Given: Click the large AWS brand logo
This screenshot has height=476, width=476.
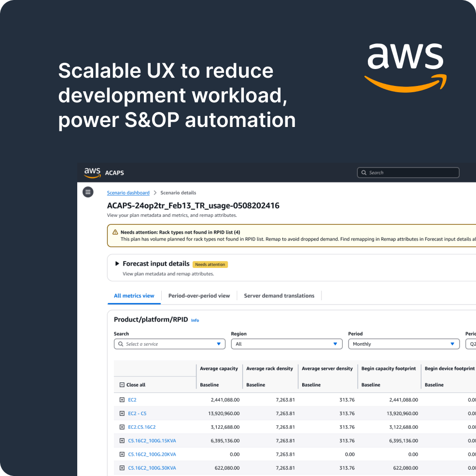Looking at the screenshot, I should [x=406, y=68].
